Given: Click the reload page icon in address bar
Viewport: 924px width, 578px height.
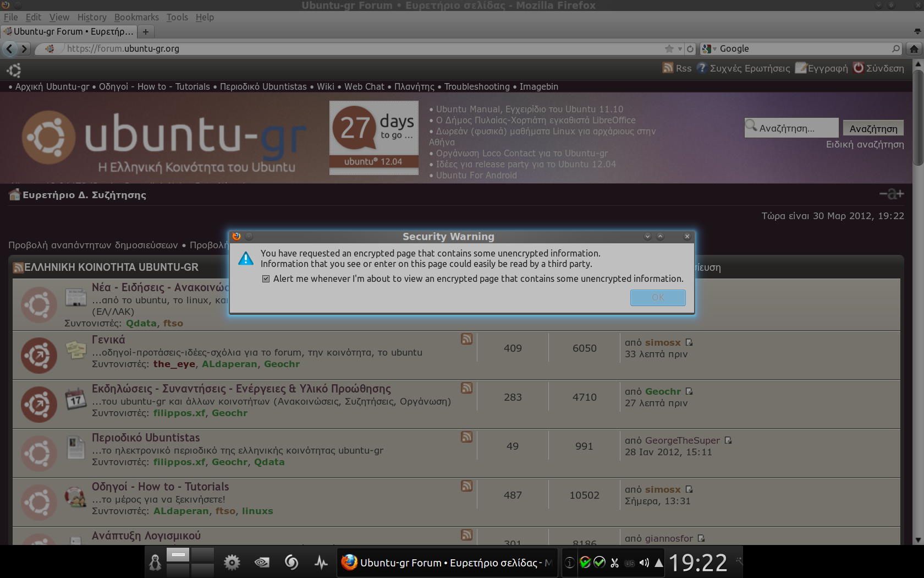Looking at the screenshot, I should 690,49.
